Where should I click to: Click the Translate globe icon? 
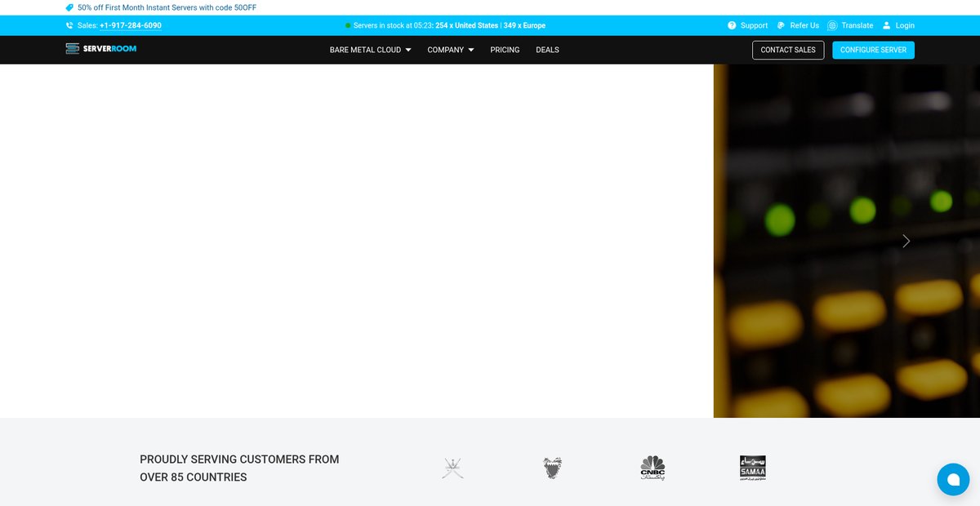832,25
